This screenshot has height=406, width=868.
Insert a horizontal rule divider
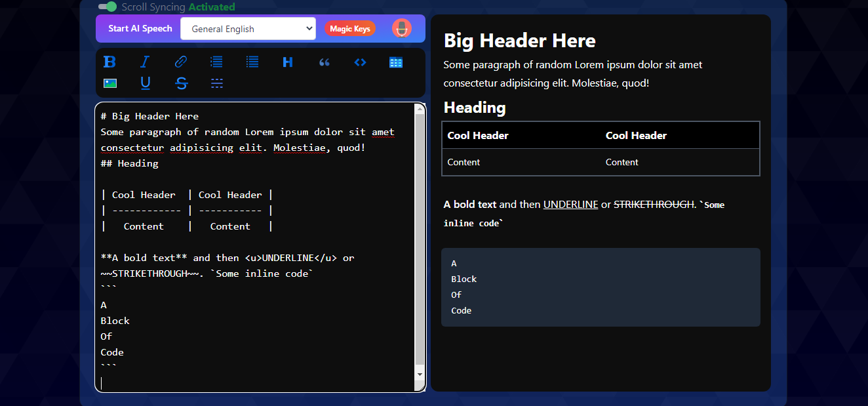pos(217,83)
